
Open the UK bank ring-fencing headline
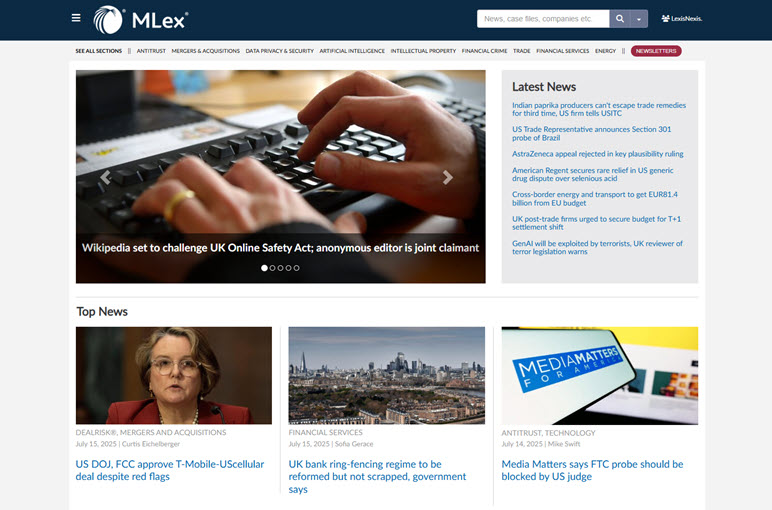pyautogui.click(x=377, y=477)
